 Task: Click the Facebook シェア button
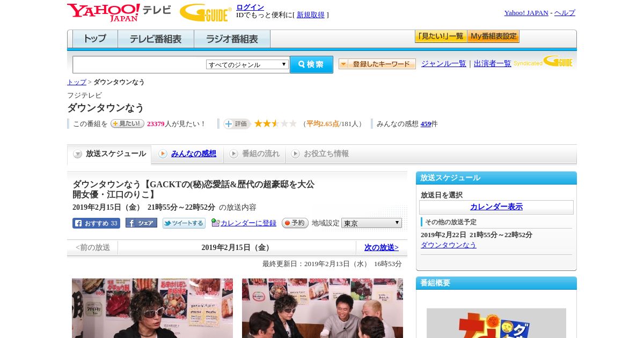(x=141, y=223)
